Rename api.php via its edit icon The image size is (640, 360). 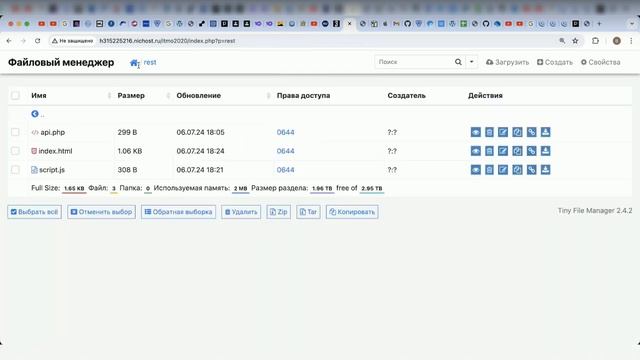(503, 132)
